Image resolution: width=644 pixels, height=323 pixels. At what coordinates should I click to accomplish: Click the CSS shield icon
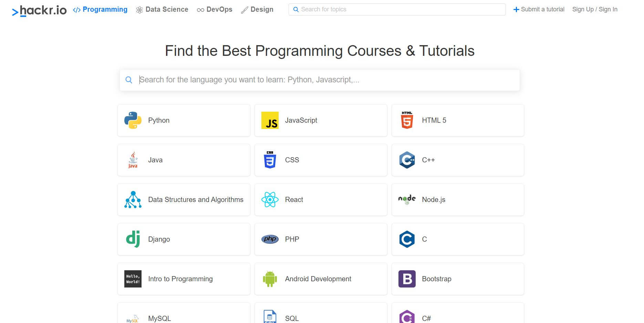point(270,160)
